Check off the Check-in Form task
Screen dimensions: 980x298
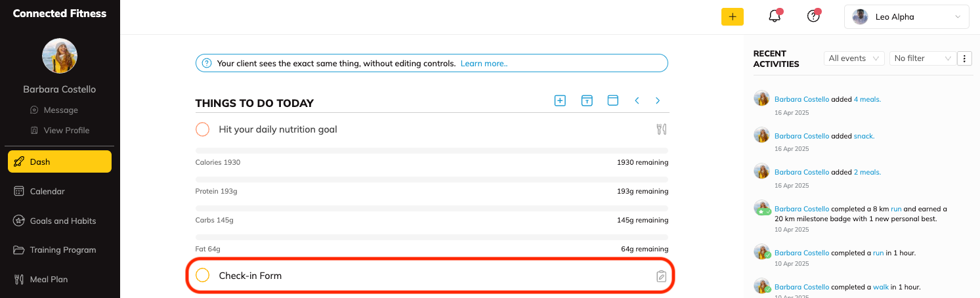[203, 276]
